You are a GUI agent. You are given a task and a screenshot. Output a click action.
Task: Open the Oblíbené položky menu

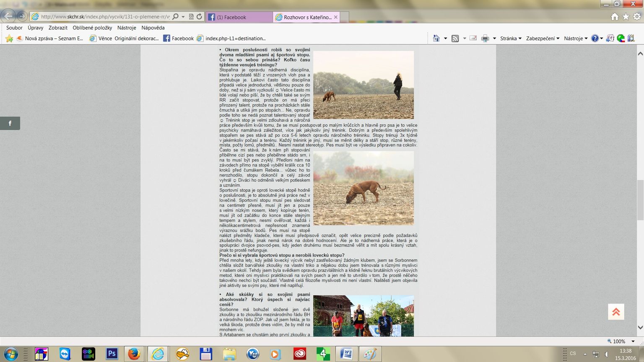(92, 28)
